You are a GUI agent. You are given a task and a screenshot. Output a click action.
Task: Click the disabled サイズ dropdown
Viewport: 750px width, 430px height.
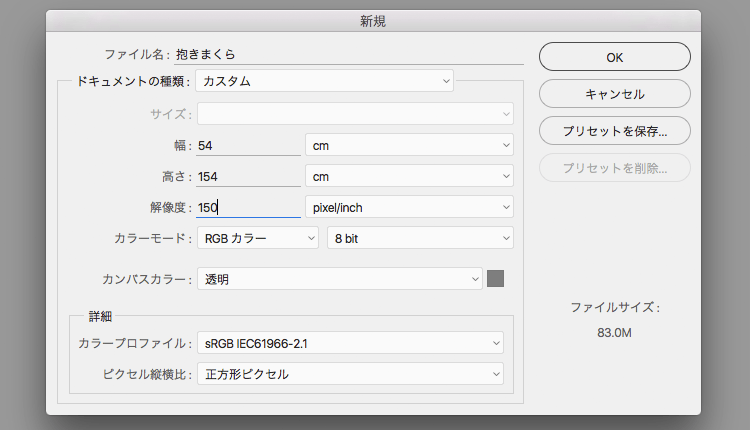355,114
